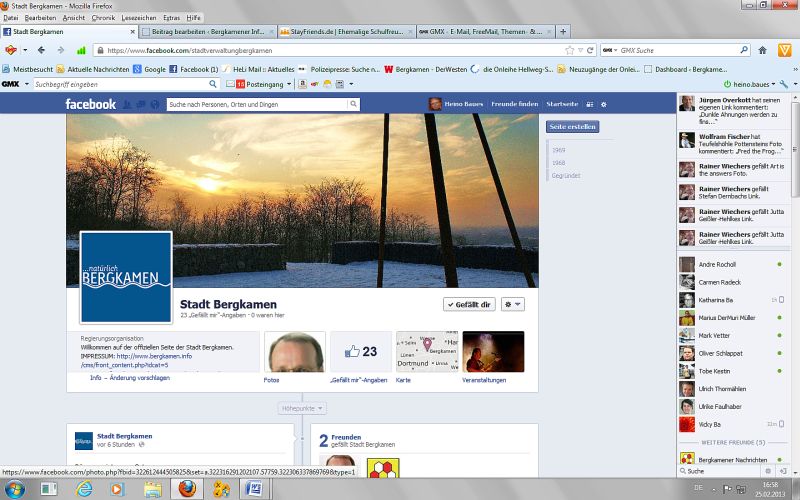The image size is (800, 500).
Task: Expand the heino.baues account dropdown
Action: pos(773,84)
